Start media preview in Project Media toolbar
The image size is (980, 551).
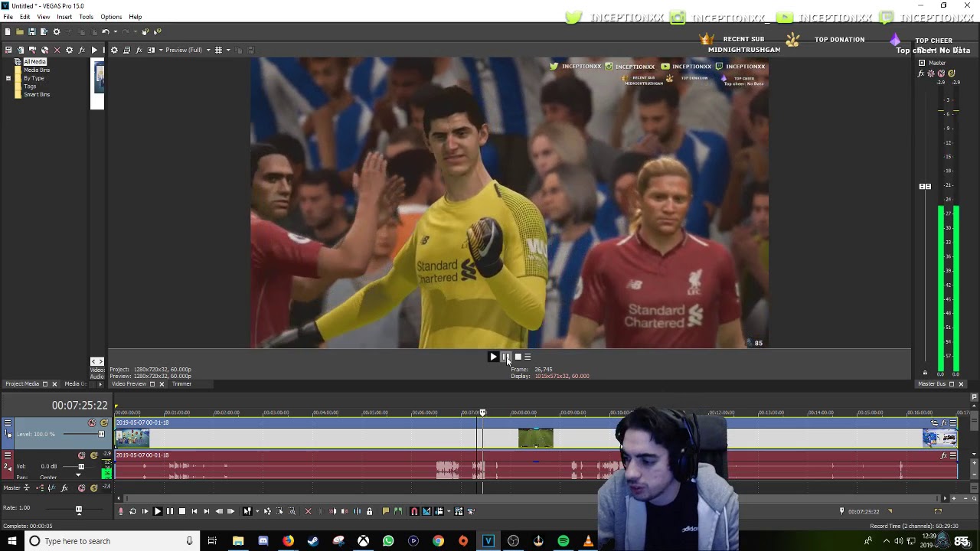94,50
